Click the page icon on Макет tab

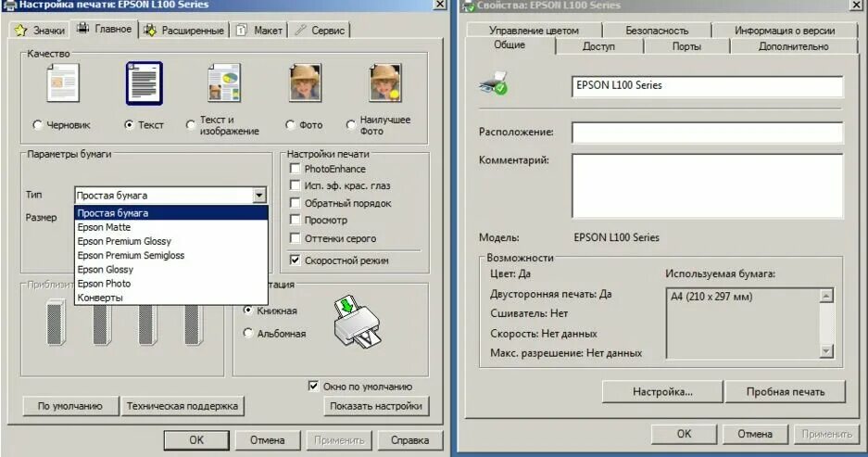tap(242, 31)
